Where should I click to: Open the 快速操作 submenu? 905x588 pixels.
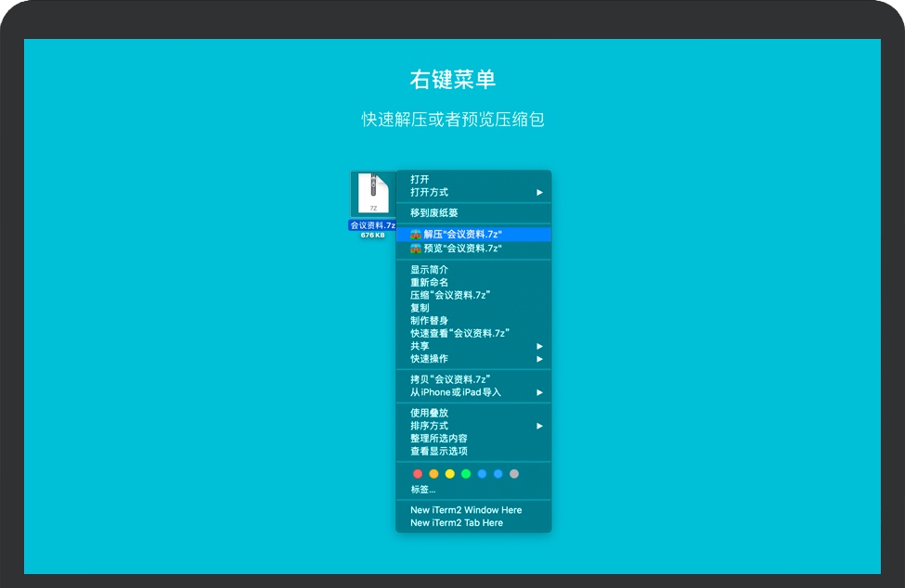pos(430,359)
